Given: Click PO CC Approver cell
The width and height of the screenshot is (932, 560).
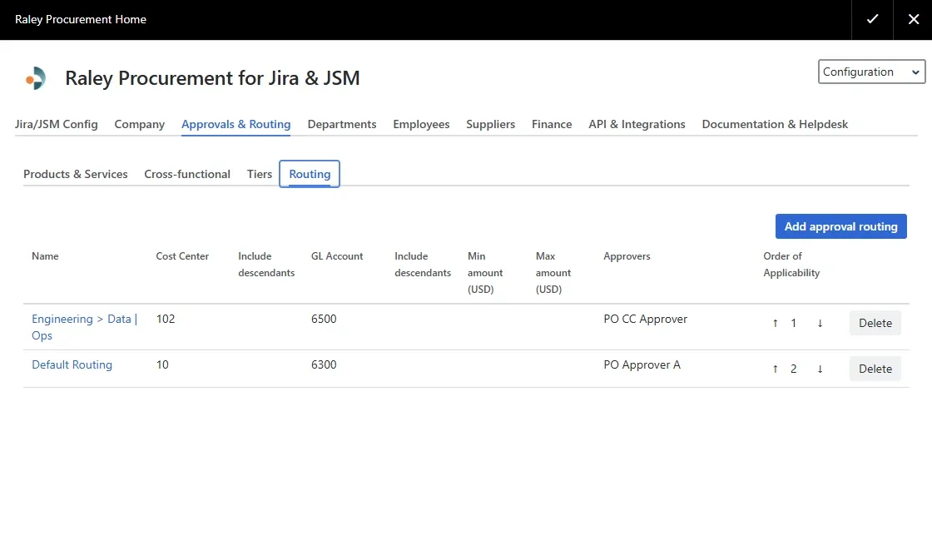Looking at the screenshot, I should [646, 320].
